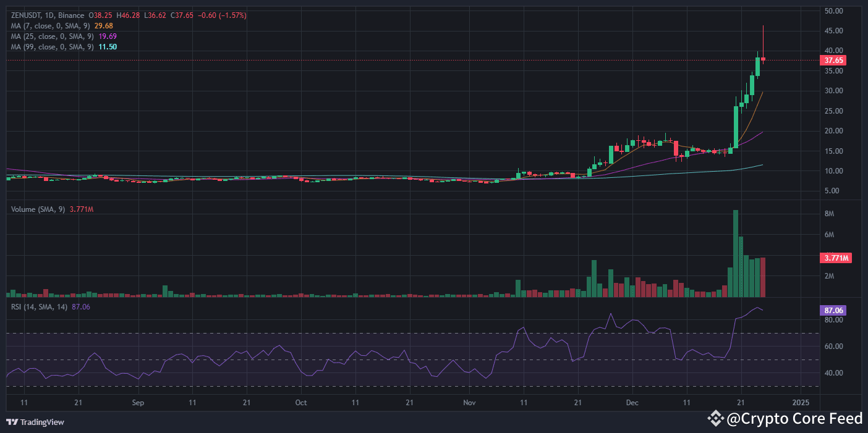This screenshot has width=868, height=433.
Task: Click the 40.00 RSI axis label
Action: point(834,372)
